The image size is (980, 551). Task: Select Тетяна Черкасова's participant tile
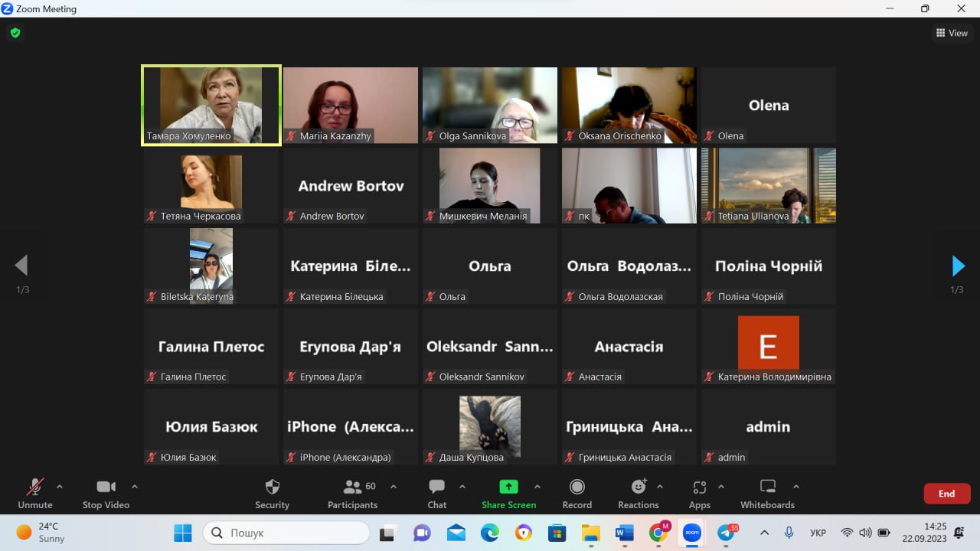click(211, 186)
